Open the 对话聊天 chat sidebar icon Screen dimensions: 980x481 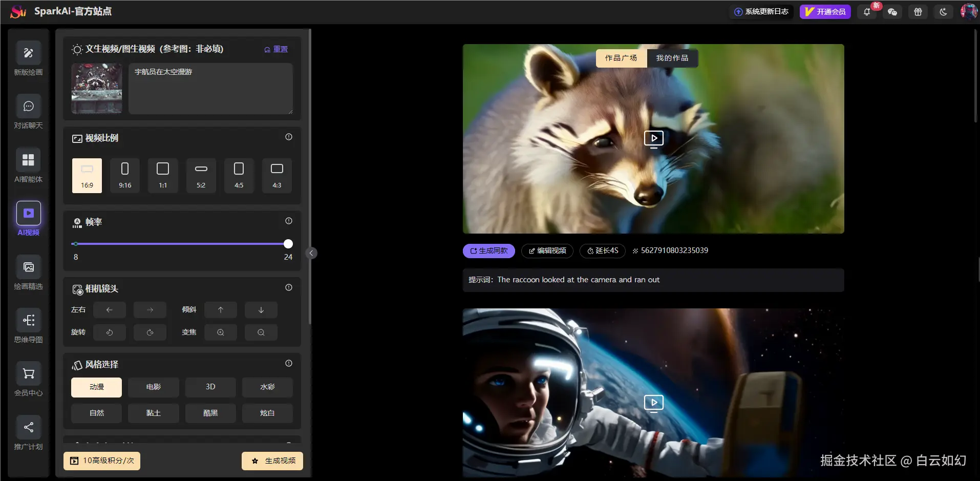tap(28, 107)
